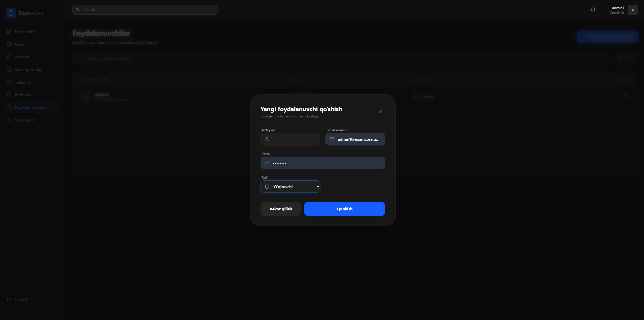This screenshot has height=320, width=644.
Task: Click the Exam-Core logo icon
Action: click(11, 13)
